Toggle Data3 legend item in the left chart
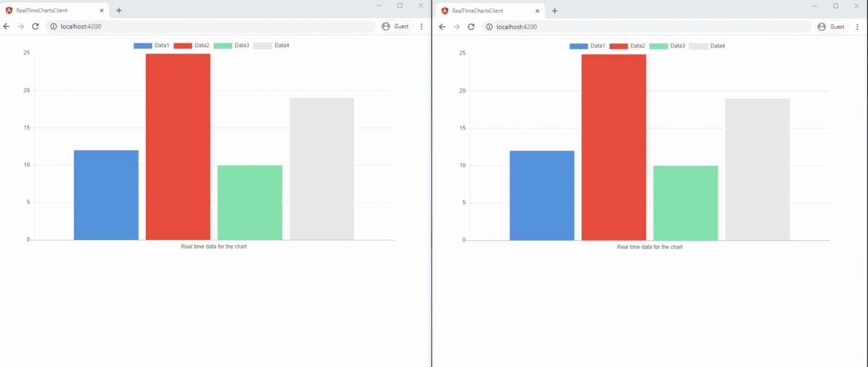Screen dimensions: 868x367 pos(231,45)
